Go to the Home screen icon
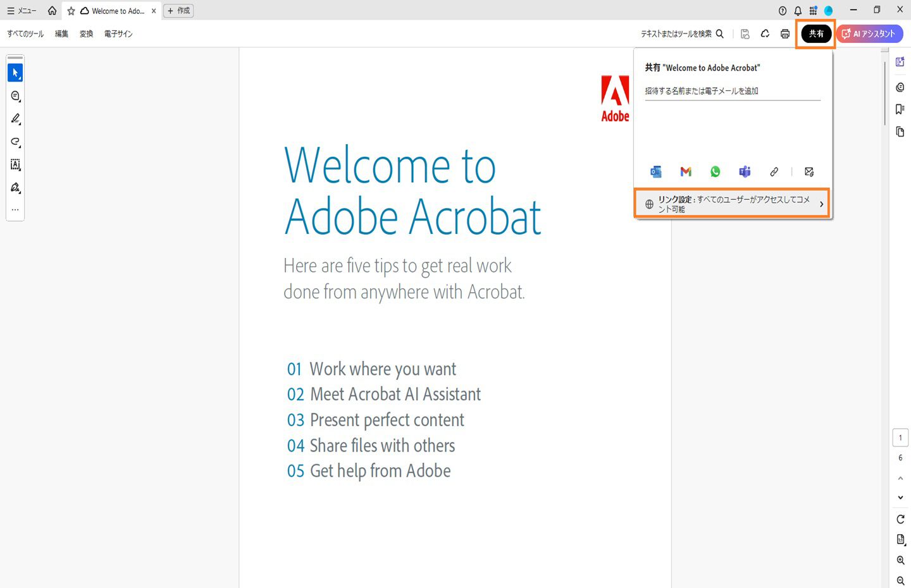911x588 pixels. [52, 11]
